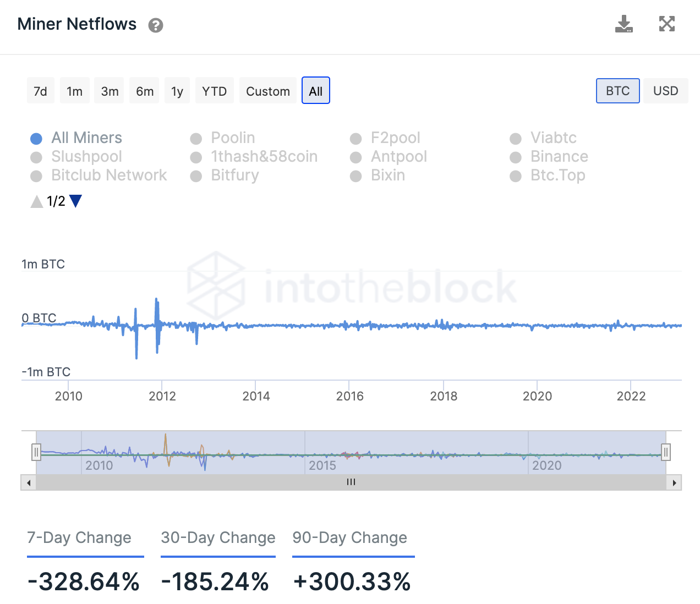Switch the denomination to USD
700x604 pixels.
click(x=666, y=91)
